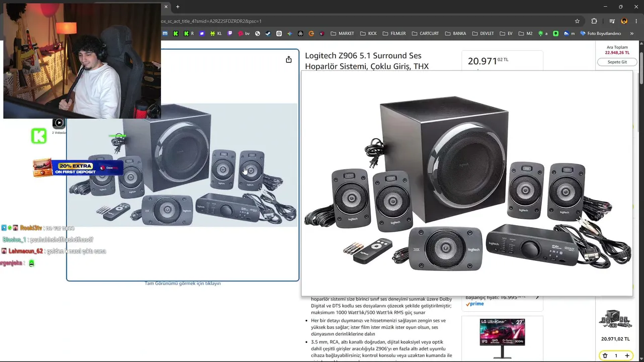Open the DEVLET bookmarks folder
The image size is (644, 362).
pyautogui.click(x=482, y=34)
